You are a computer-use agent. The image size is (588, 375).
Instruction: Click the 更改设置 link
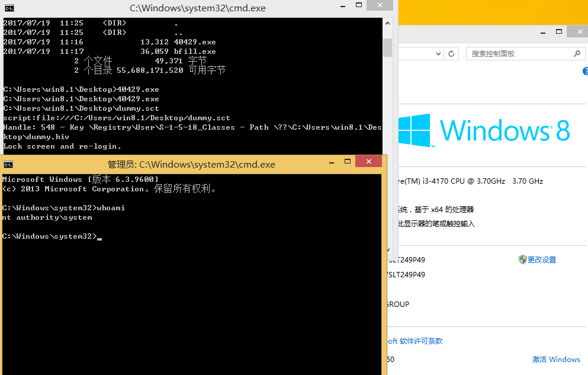(x=541, y=259)
